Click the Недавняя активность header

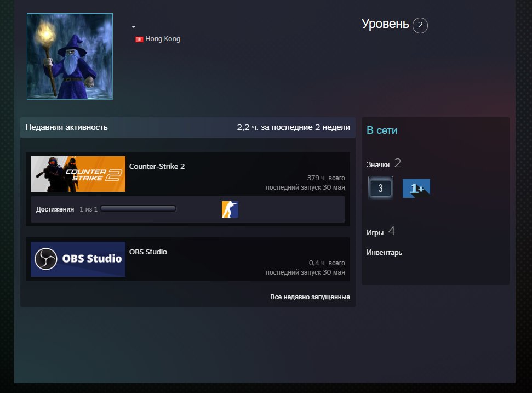[66, 127]
